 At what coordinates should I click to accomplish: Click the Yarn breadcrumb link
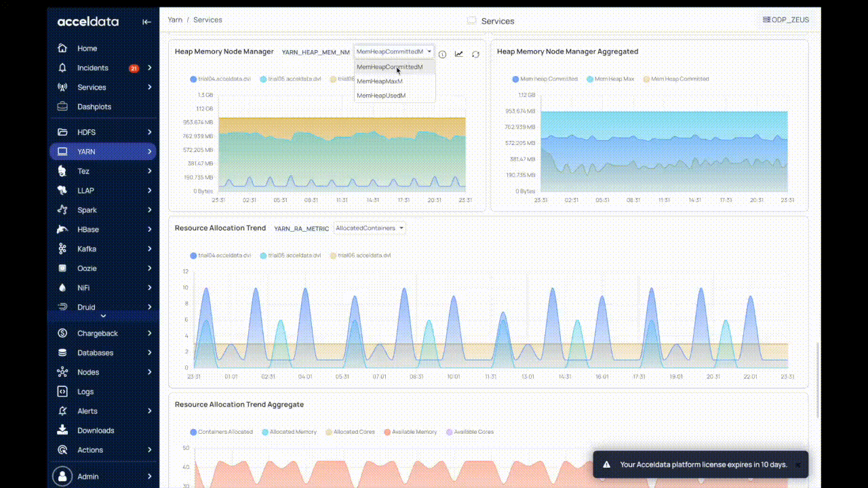pos(175,20)
